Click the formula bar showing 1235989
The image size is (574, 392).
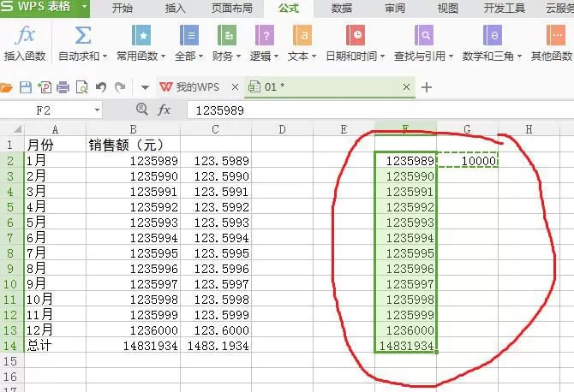380,110
